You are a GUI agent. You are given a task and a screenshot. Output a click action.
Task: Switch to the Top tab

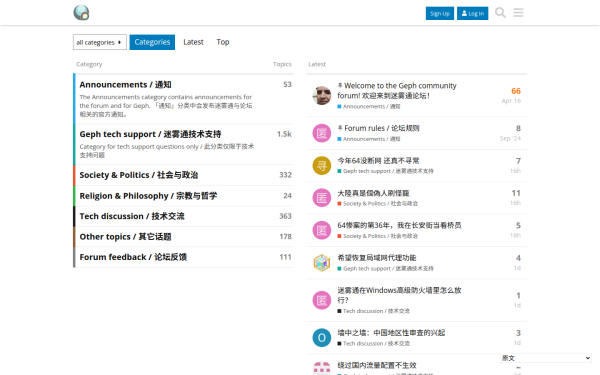click(x=223, y=42)
